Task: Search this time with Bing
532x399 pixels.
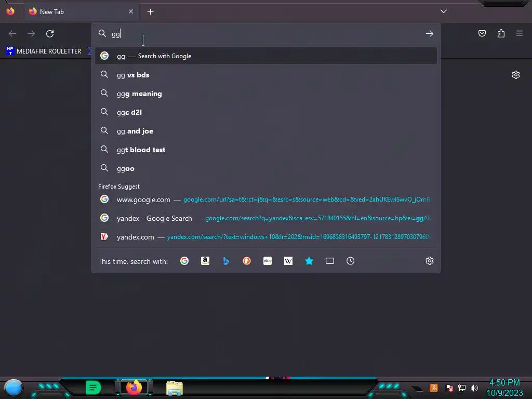Action: (226, 261)
